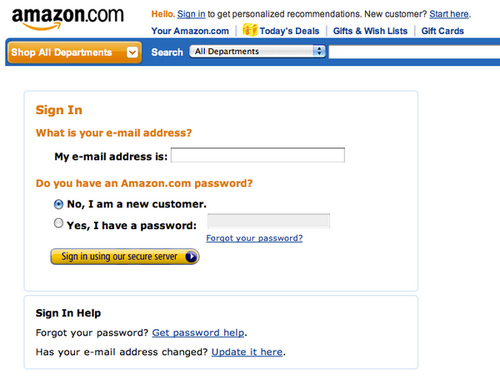Click "Sign in using our secure server"
Viewport: 500px width, 379px height.
[x=125, y=257]
